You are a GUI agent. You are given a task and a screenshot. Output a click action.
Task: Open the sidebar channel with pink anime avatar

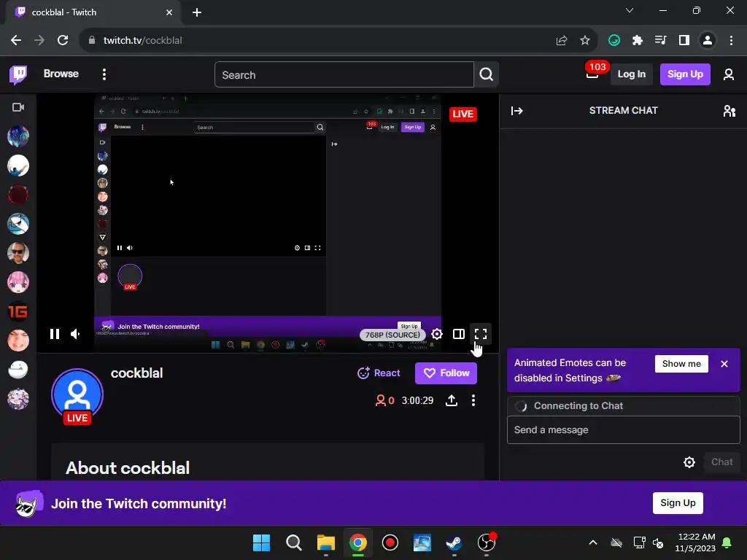pyautogui.click(x=18, y=282)
